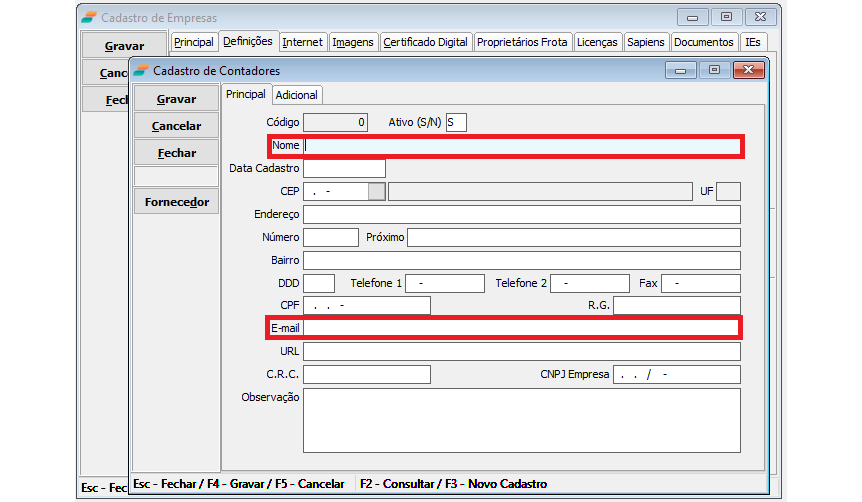Viewport: 862px width, 502px height.
Task: Click the small CEP lookup button
Action: pyautogui.click(x=377, y=191)
